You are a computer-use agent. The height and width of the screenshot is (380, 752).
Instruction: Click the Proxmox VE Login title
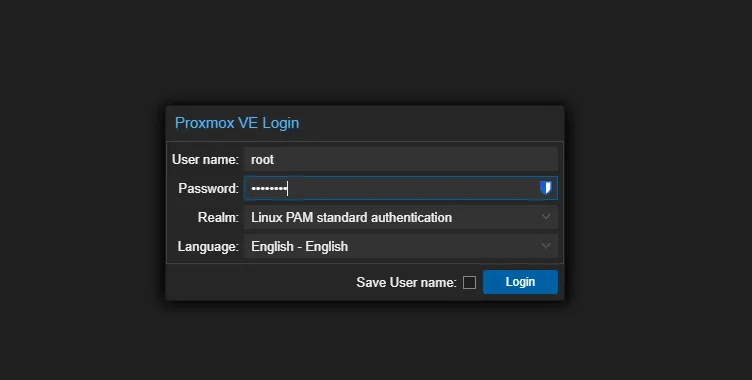tap(237, 123)
